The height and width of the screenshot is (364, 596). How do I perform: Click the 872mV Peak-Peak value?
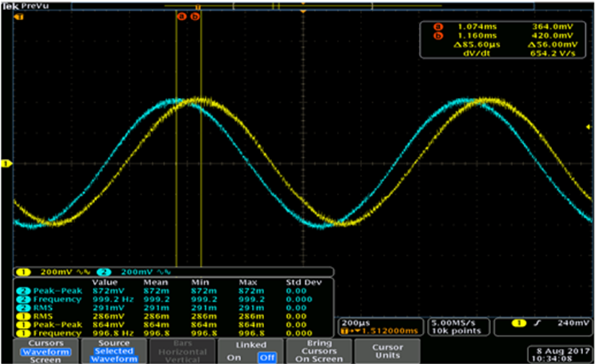[x=108, y=291]
